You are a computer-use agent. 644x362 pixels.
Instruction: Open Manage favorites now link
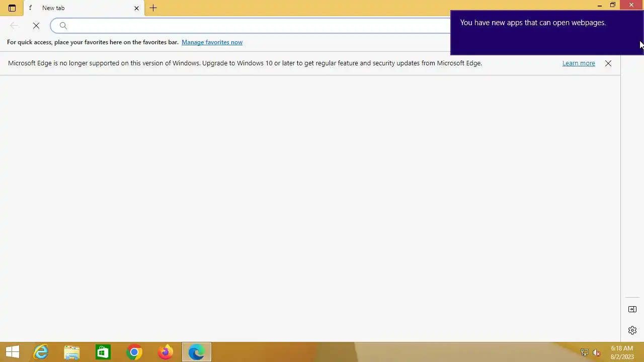click(x=212, y=42)
